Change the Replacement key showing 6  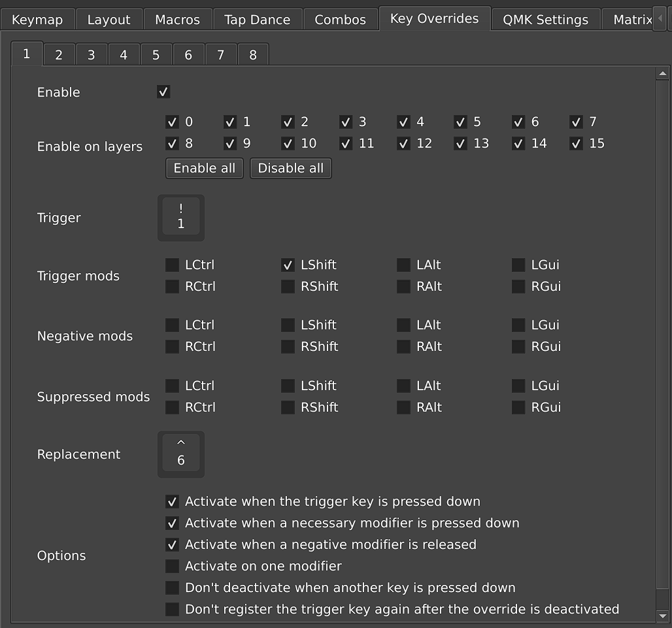tap(181, 454)
